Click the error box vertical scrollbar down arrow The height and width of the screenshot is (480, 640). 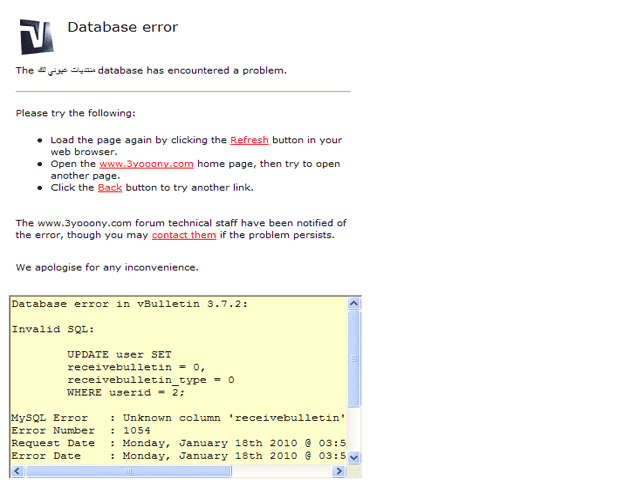353,456
